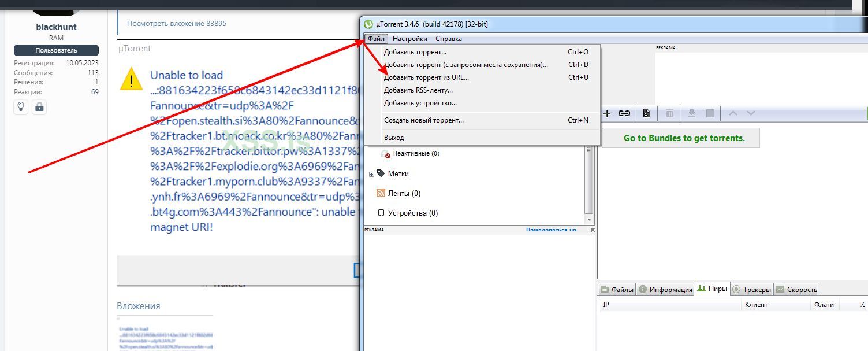This screenshot has height=351, width=868.
Task: Choose Добавить торрент (с запросом места сохранения)
Action: click(x=483, y=65)
